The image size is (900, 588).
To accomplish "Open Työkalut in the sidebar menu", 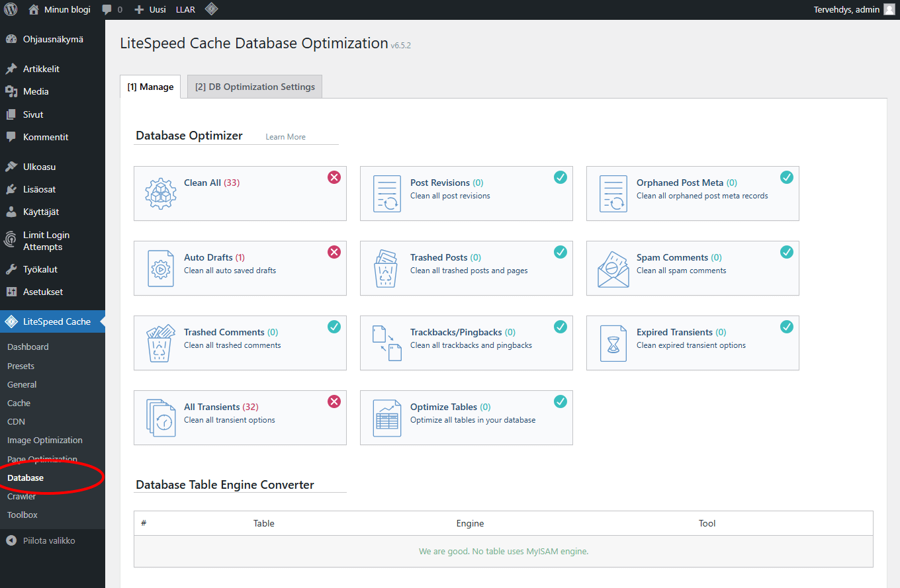I will 52,269.
